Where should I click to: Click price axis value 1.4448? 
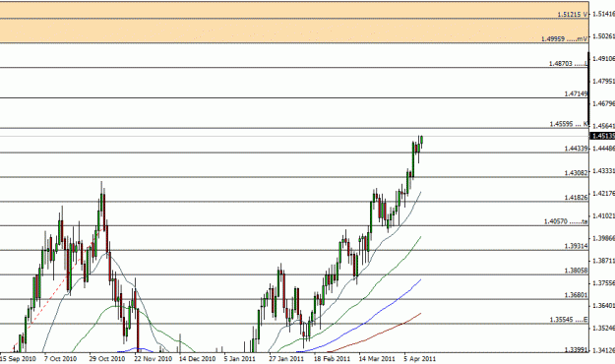pos(603,149)
